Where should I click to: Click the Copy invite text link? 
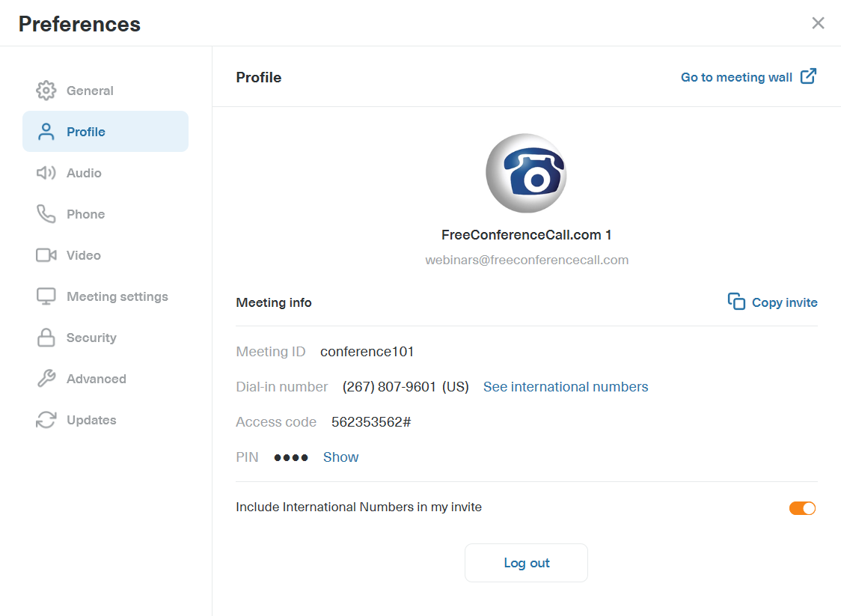tap(784, 302)
